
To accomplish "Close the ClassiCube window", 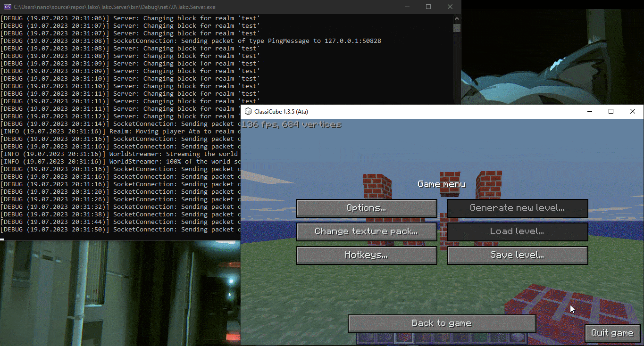I will click(633, 111).
